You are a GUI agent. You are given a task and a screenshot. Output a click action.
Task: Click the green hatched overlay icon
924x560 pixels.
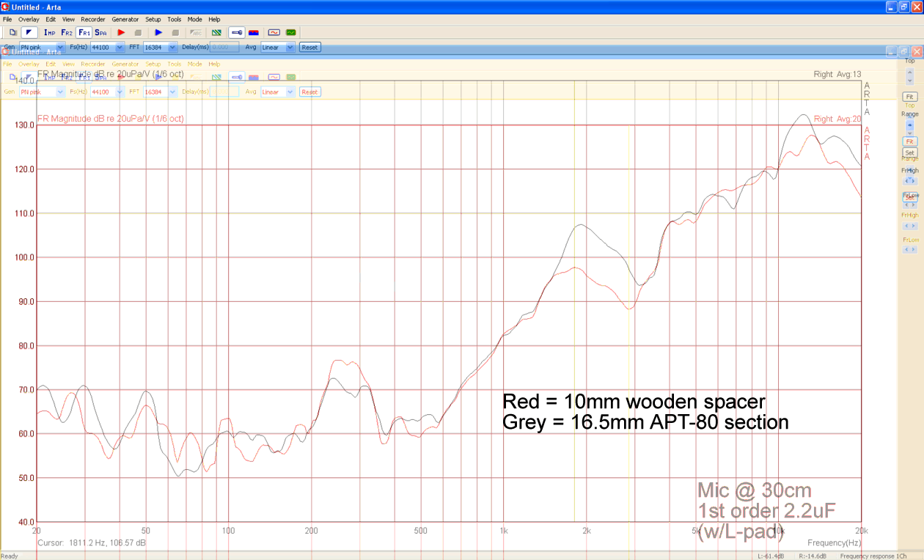(x=216, y=32)
